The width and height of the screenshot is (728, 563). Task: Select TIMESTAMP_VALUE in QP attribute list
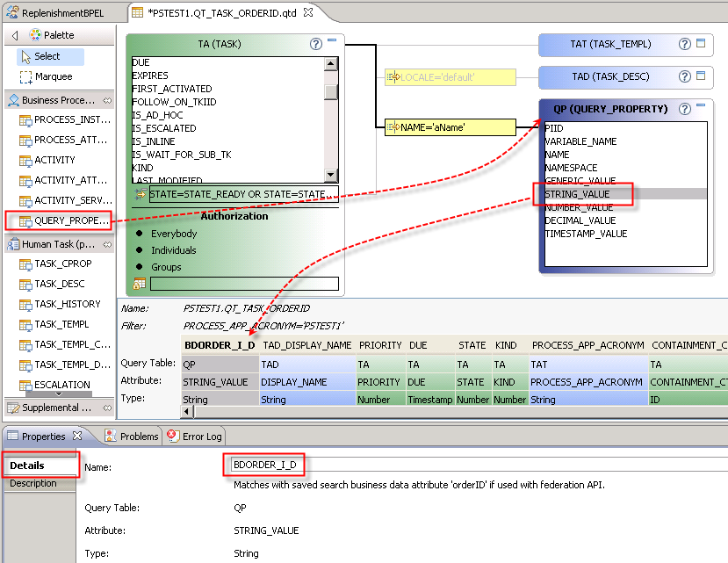pyautogui.click(x=586, y=234)
